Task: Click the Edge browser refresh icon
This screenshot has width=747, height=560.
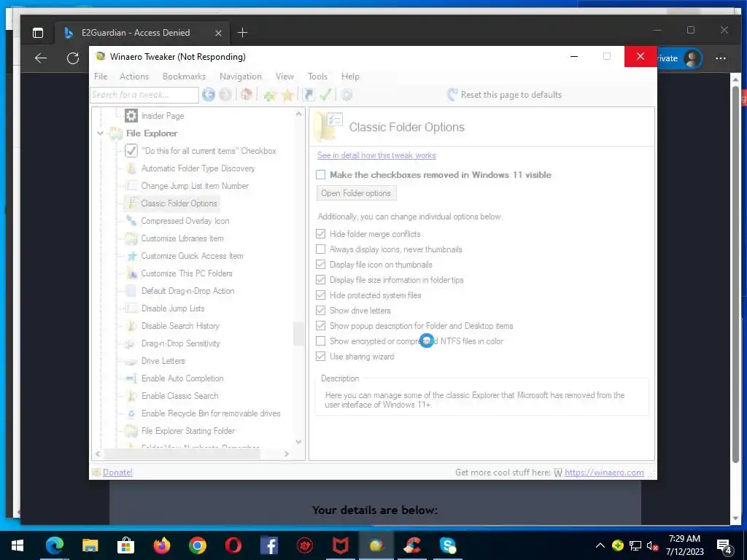Action: 73,58
